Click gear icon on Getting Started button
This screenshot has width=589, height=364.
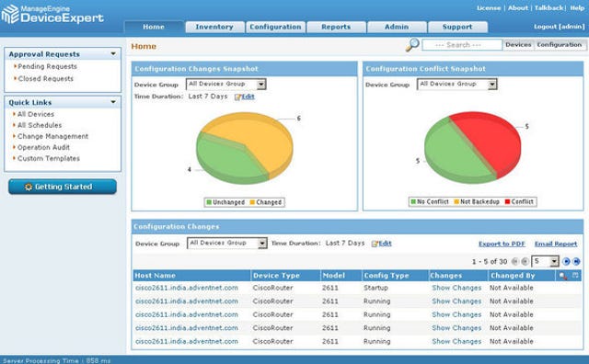pyautogui.click(x=29, y=187)
